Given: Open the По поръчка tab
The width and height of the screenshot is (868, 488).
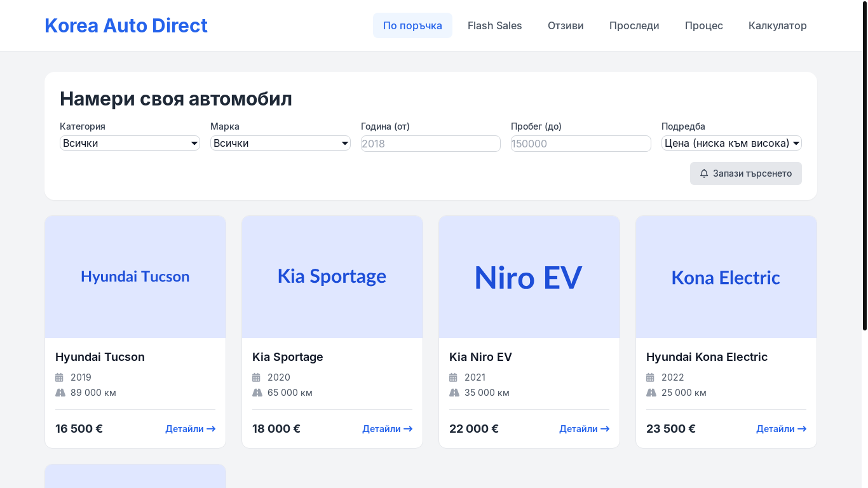Looking at the screenshot, I should pyautogui.click(x=412, y=25).
